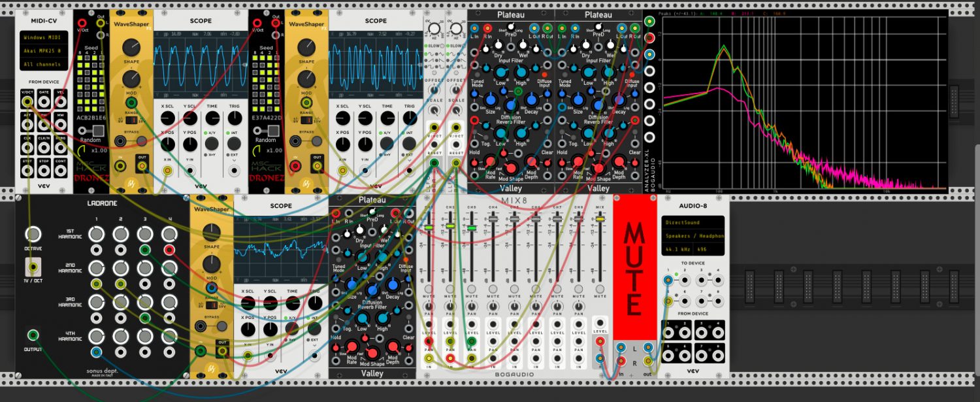Click AUDIO-8 To Device jack 1

(x=668, y=280)
